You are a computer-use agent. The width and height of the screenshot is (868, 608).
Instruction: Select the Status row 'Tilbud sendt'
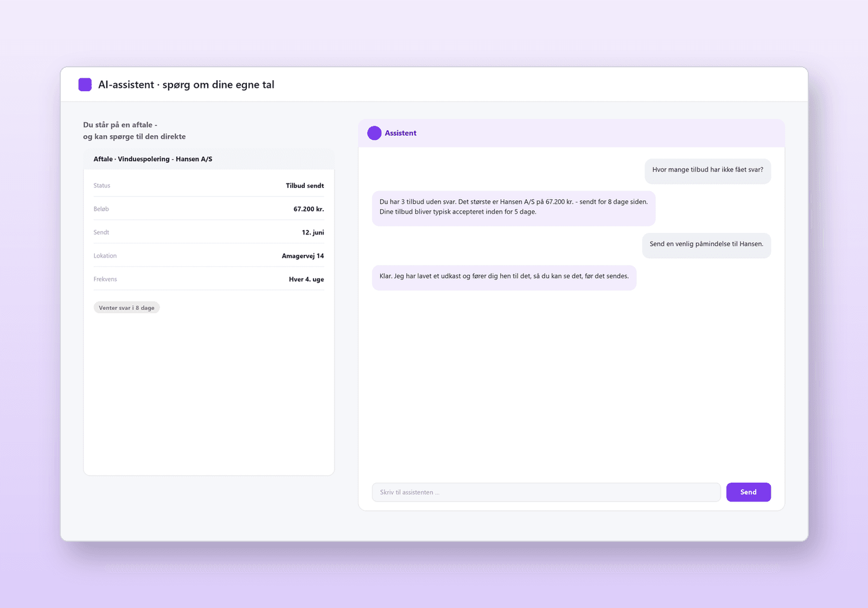[x=208, y=186]
